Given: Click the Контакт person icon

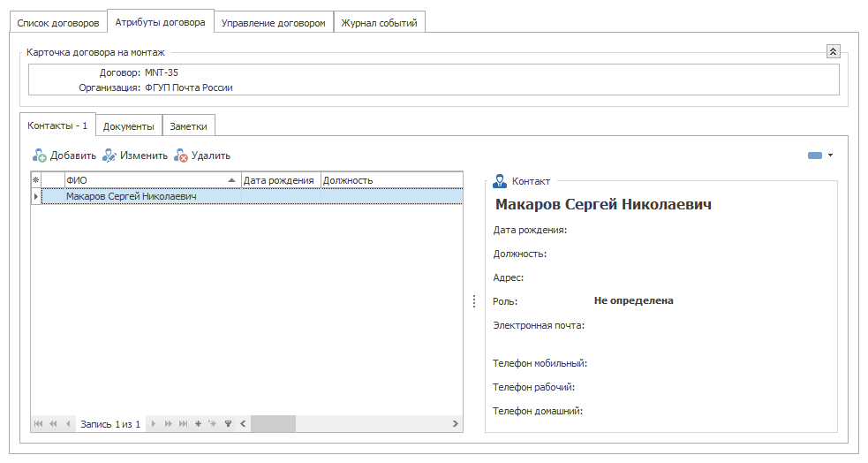Looking at the screenshot, I should [499, 181].
